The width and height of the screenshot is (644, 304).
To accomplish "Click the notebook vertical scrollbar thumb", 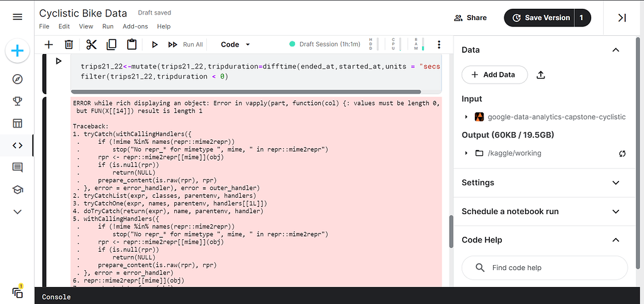I will coord(451,232).
